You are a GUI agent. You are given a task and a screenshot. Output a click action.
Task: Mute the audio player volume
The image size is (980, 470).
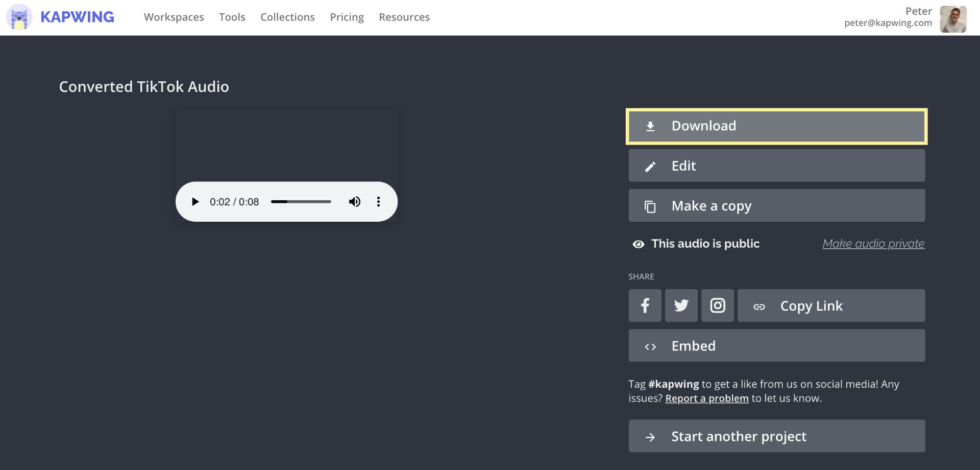(354, 202)
